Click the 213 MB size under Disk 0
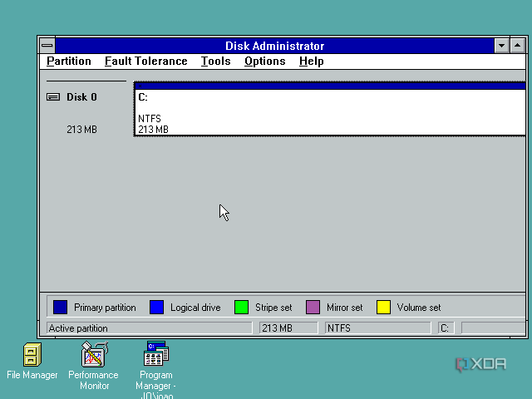This screenshot has height=399, width=532. coord(81,130)
